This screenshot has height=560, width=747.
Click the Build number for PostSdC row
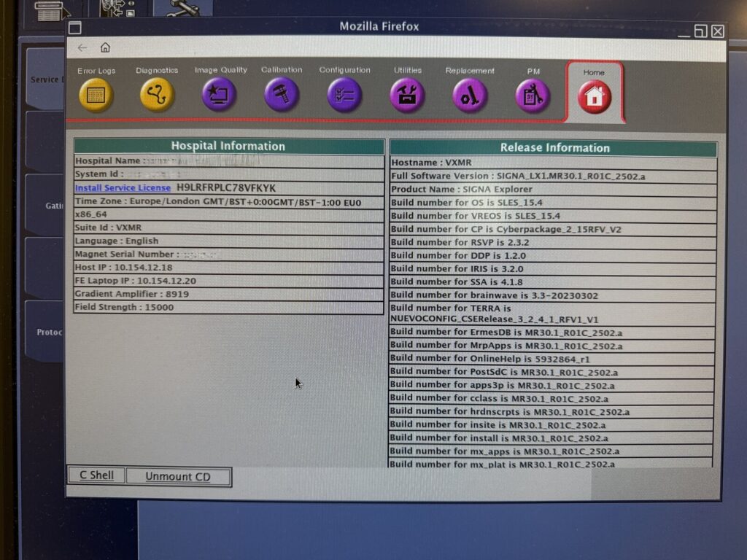click(x=552, y=373)
